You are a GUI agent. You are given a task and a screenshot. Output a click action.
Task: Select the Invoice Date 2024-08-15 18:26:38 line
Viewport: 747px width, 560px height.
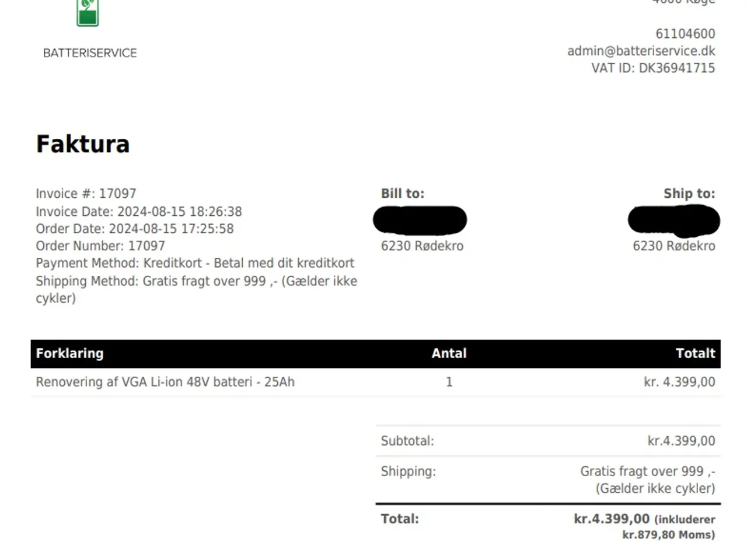139,211
